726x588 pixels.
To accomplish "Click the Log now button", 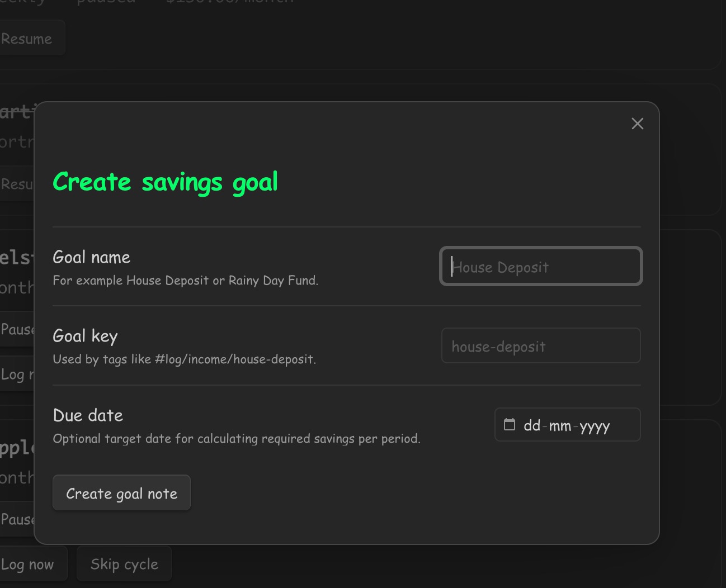I will tap(32, 564).
